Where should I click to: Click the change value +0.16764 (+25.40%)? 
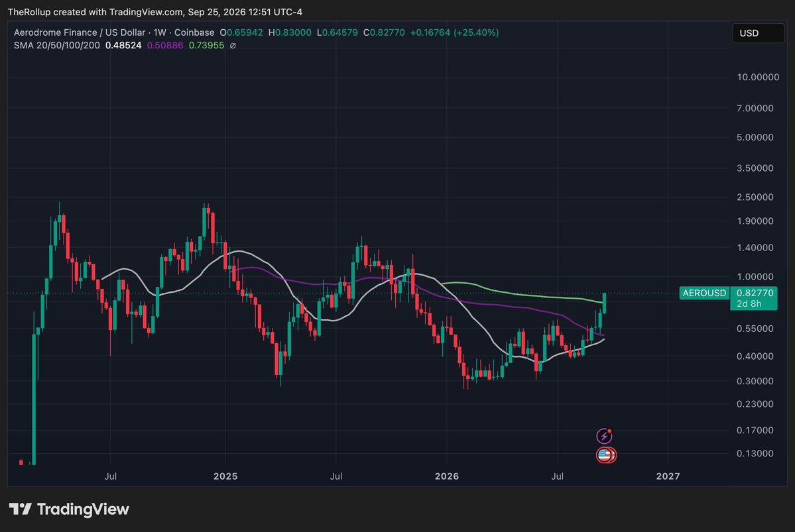(454, 32)
